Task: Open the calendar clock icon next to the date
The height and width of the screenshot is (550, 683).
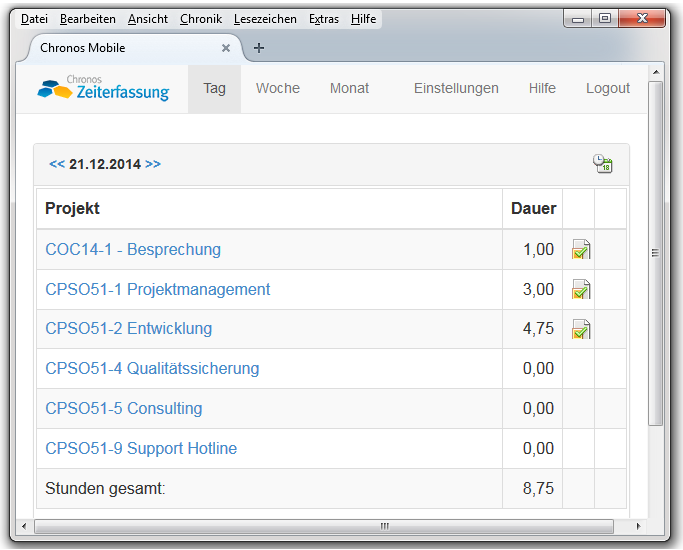Action: [602, 164]
